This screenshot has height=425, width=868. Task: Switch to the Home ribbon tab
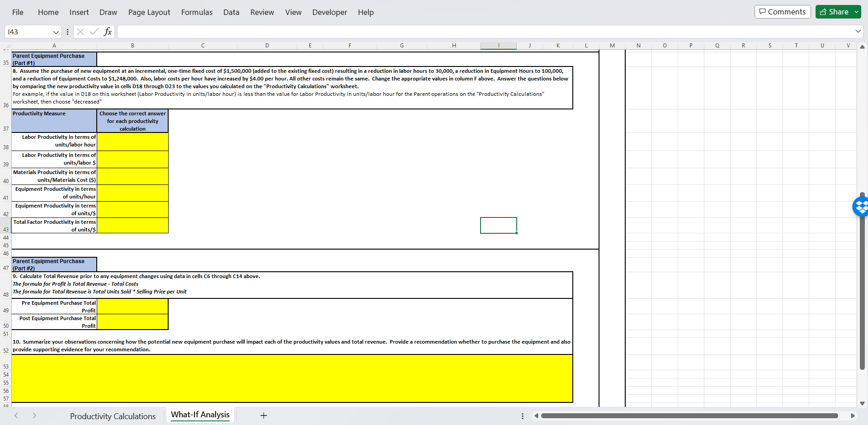coord(48,12)
